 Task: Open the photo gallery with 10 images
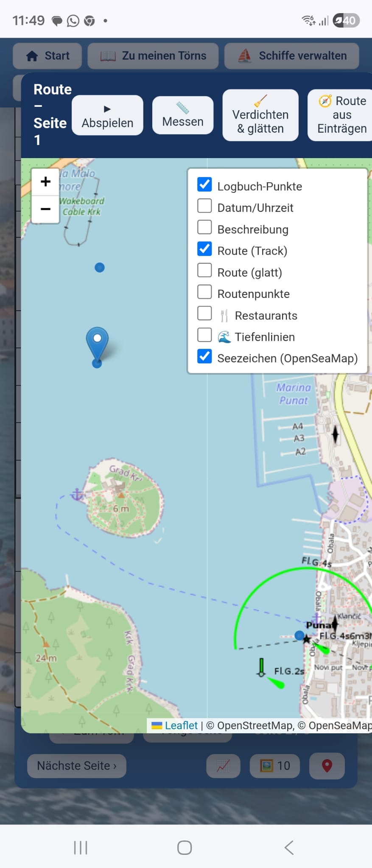275,766
